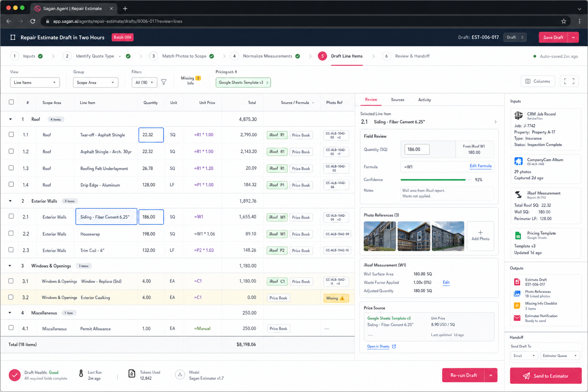Viewport: 588px width, 392px height.
Task: Go to step 1 Inputs
Action: pos(26,56)
